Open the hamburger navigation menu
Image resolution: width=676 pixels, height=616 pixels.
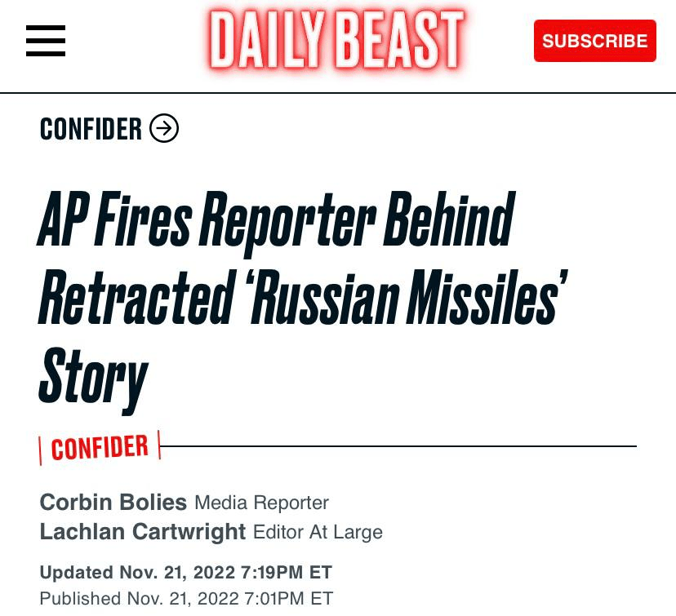tap(45, 41)
